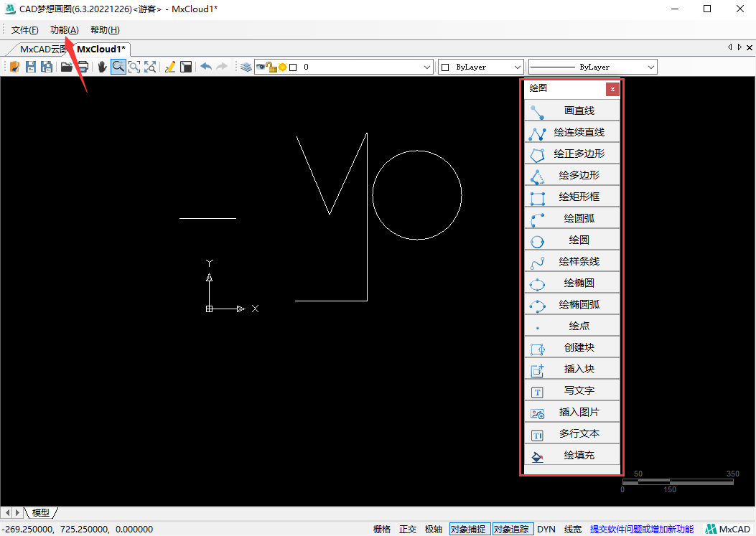Undo the last action with blue arrow
Image resolution: width=756 pixels, height=536 pixels.
(x=206, y=67)
